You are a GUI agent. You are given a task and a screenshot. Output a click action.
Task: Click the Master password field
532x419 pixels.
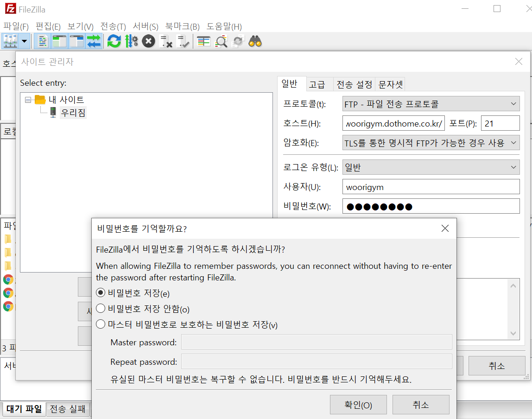click(x=317, y=342)
